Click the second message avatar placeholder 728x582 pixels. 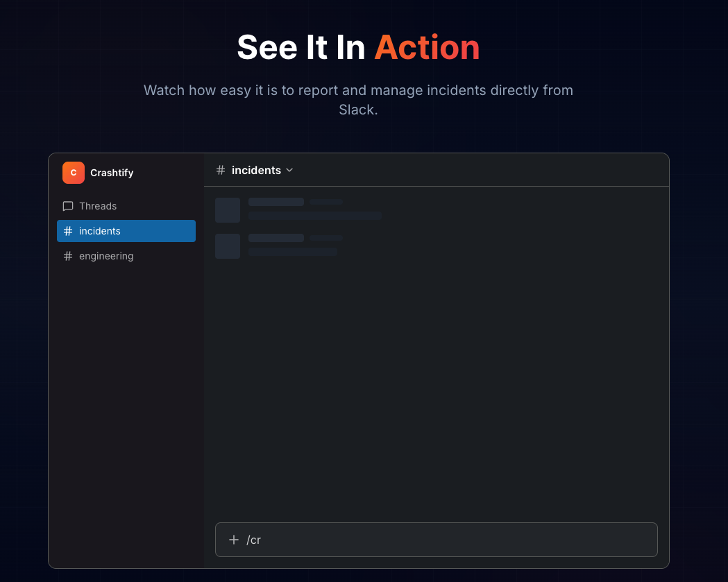click(228, 246)
